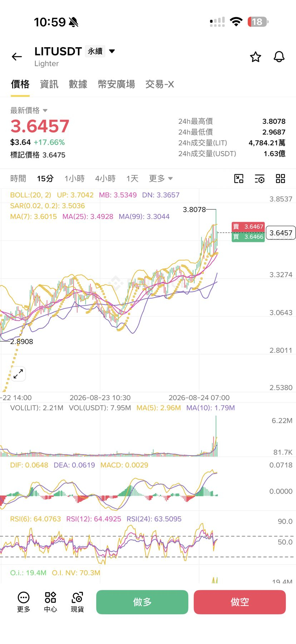The image size is (296, 644).
Task: Tap the MA(7): 3.6015 indicator label
Action: point(34,216)
